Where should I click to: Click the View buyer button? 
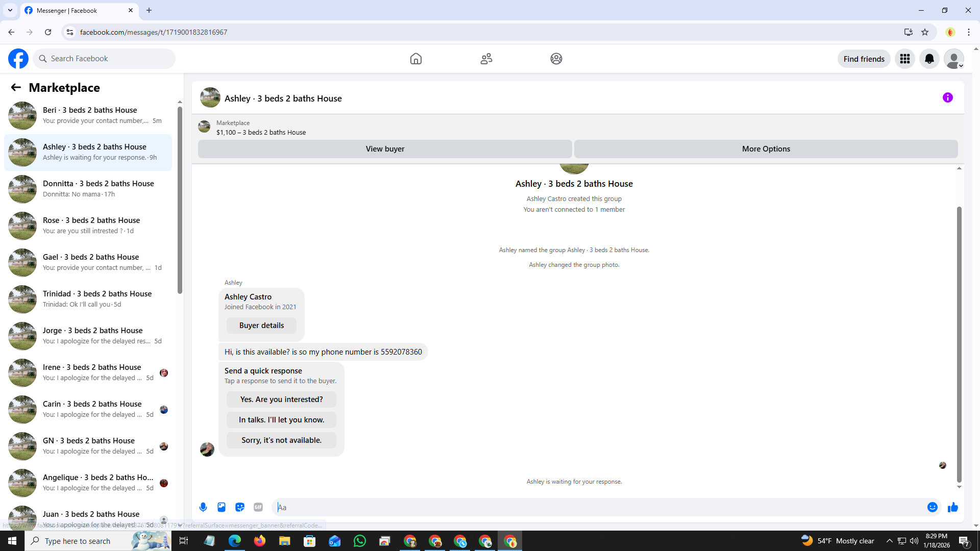click(x=384, y=149)
